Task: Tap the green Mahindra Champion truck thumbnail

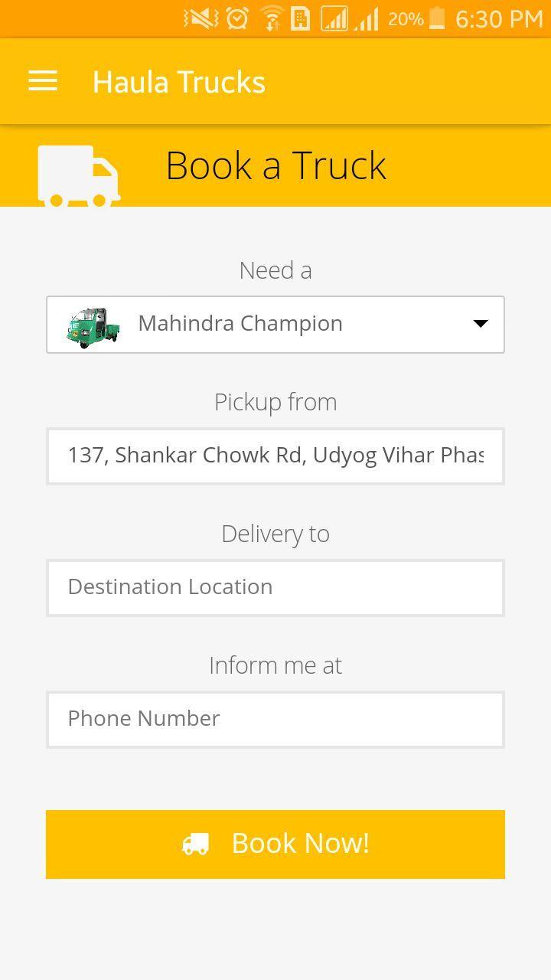Action: point(93,327)
